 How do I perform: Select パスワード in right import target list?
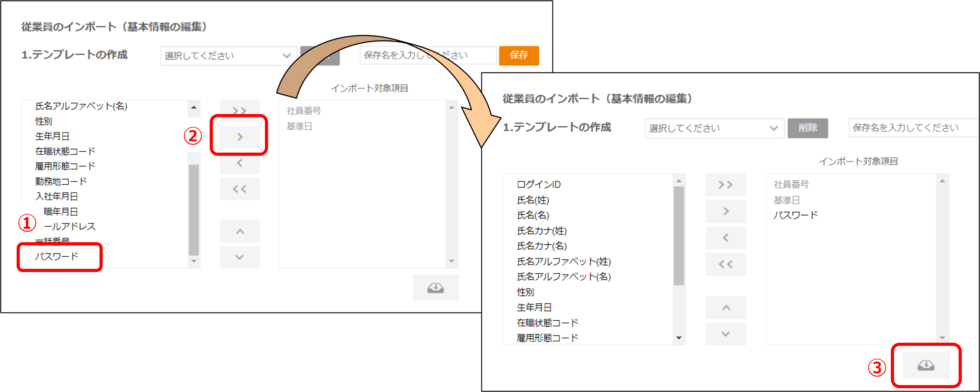click(795, 215)
